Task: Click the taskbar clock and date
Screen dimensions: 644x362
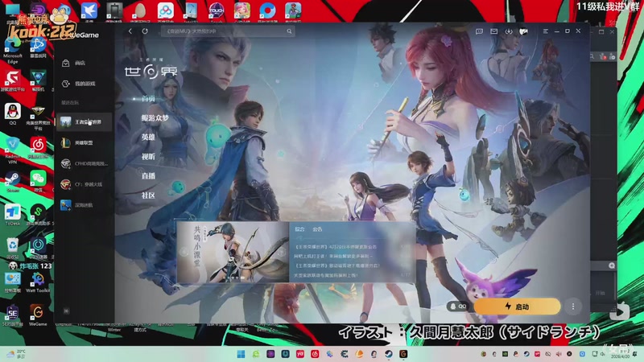Action: (x=620, y=354)
